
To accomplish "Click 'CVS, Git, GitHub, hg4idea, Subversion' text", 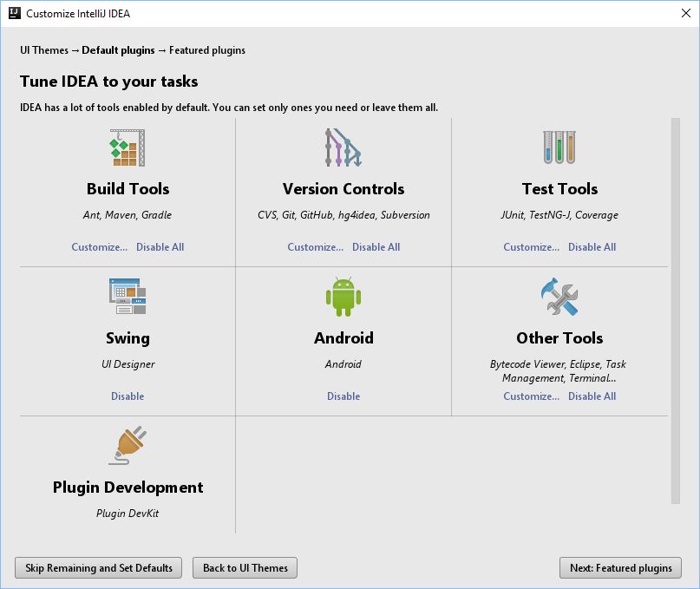I will point(343,215).
